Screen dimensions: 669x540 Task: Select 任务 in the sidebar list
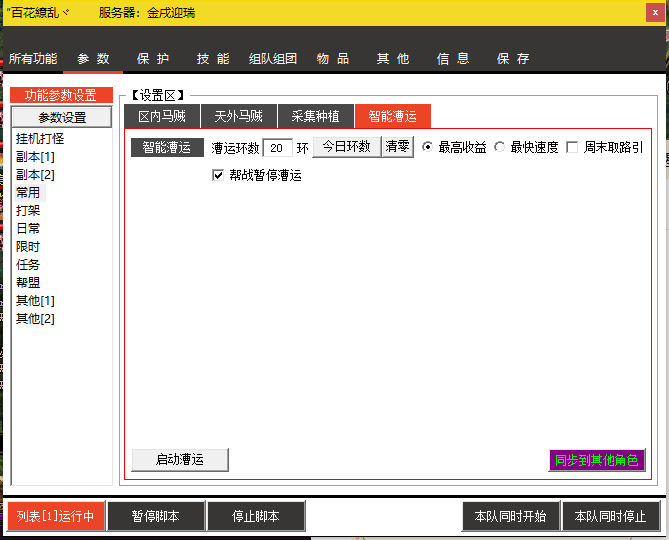tap(28, 264)
